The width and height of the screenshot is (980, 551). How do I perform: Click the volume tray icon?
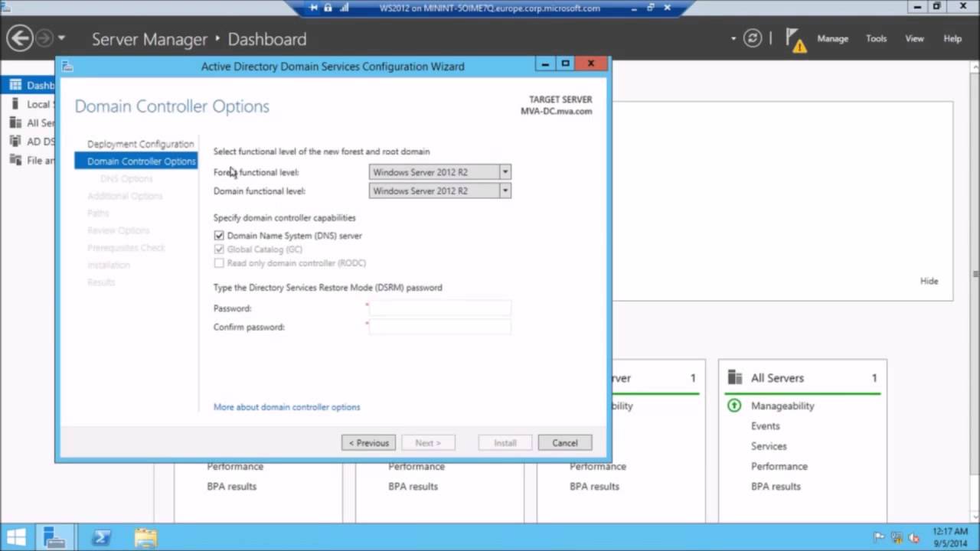pos(913,537)
